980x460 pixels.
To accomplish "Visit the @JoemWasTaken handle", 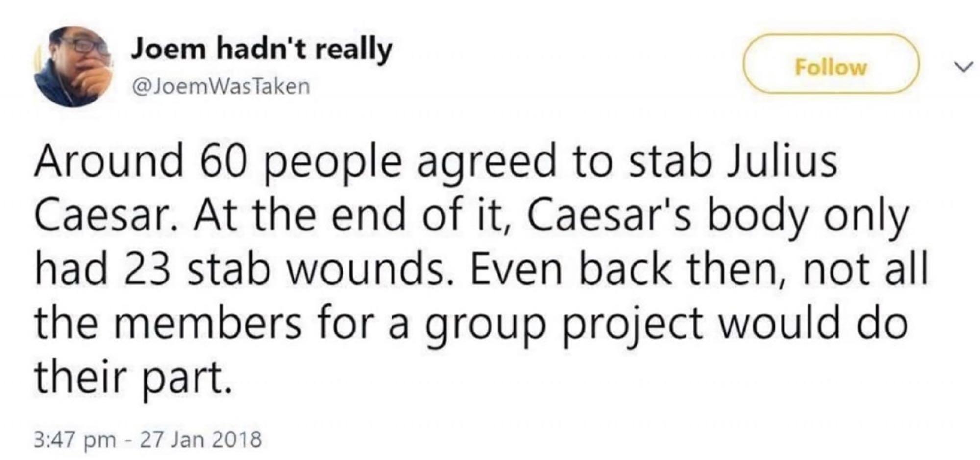I will click(220, 87).
